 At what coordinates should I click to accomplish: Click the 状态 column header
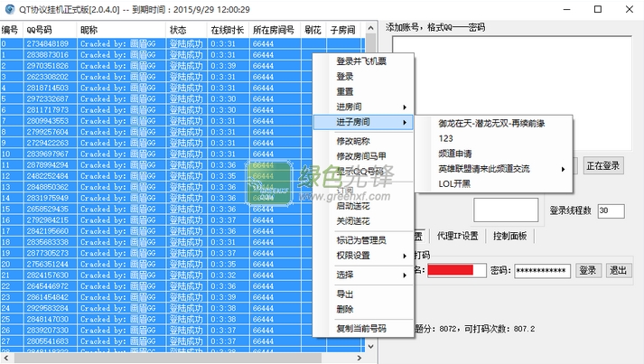pyautogui.click(x=187, y=30)
